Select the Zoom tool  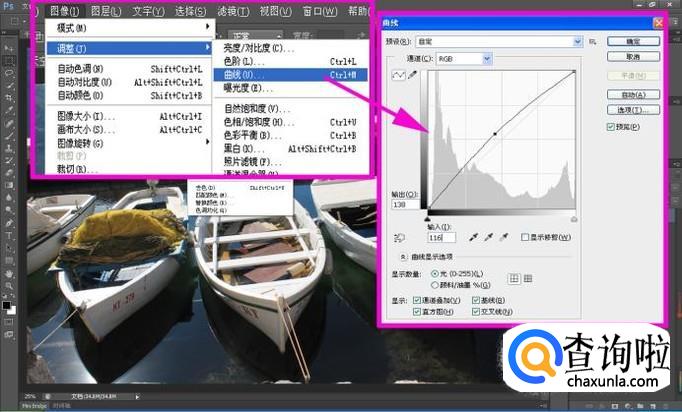coord(9,286)
